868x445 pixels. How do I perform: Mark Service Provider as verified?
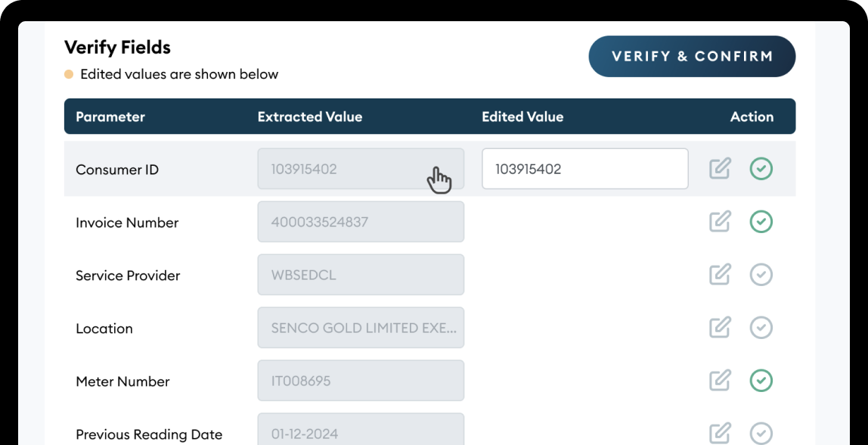click(761, 275)
